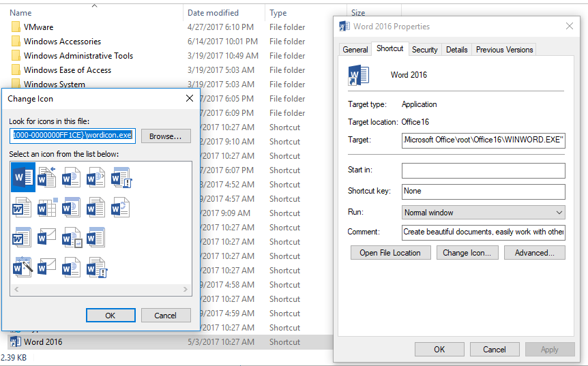Viewport: 588px width, 366px height.
Task: Pick the Word globe icon with chevron arrow
Action: 95,177
